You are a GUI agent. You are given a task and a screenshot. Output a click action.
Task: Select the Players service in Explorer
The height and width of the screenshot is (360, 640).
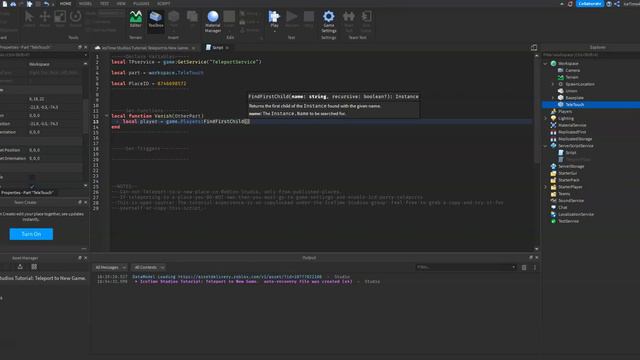point(565,111)
